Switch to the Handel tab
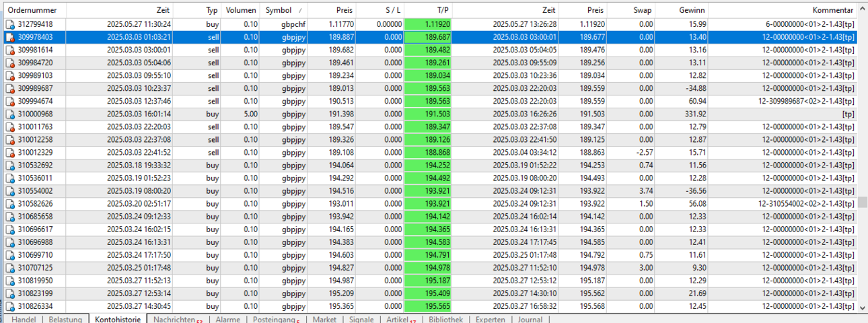Viewport: 868px width, 323px height. (24, 319)
